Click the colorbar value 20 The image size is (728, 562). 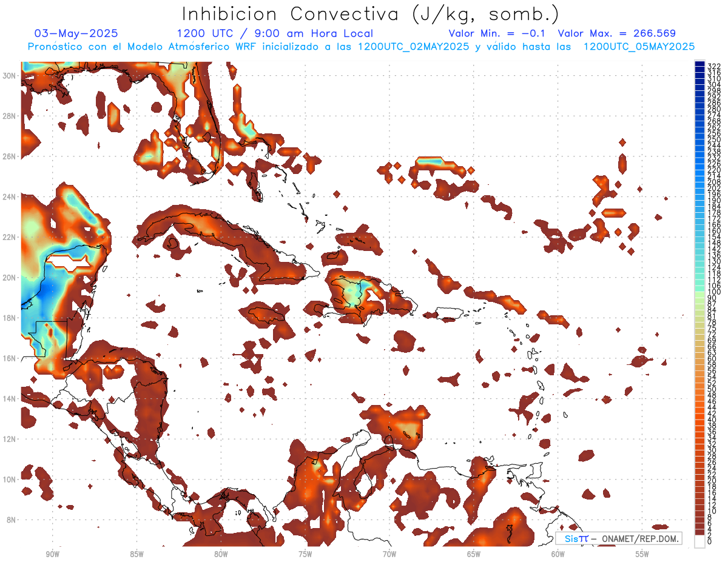tap(712, 481)
